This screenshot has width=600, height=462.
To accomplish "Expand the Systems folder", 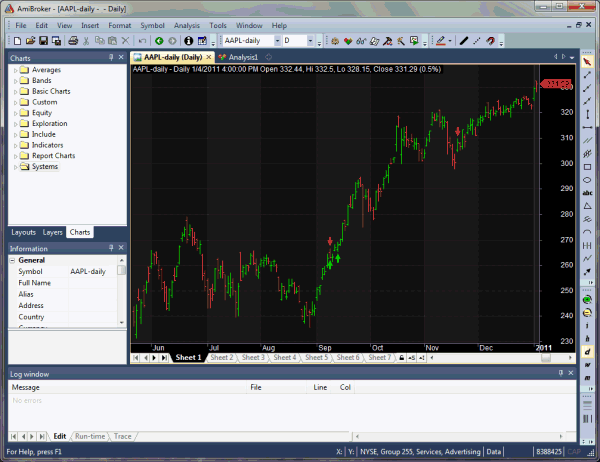I will (16, 167).
